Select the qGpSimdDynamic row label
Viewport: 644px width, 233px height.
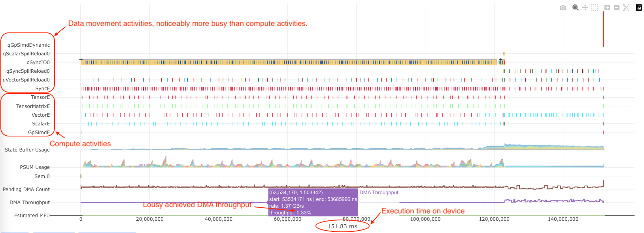[28, 45]
